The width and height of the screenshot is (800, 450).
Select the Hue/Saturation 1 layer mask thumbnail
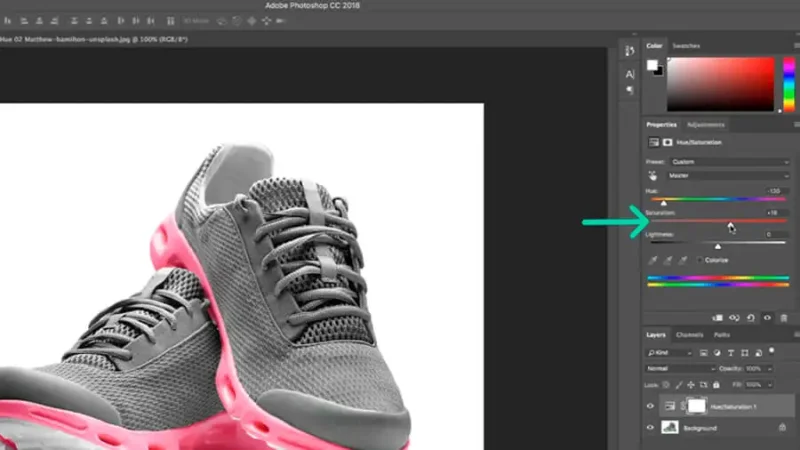[697, 406]
